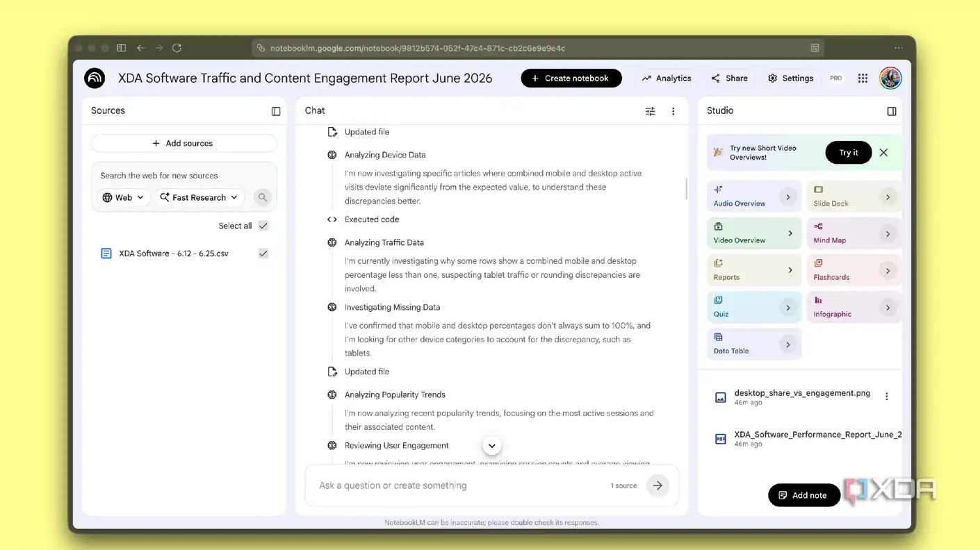Click the browser address bar URL
The height and width of the screenshot is (550, 980).
(417, 48)
